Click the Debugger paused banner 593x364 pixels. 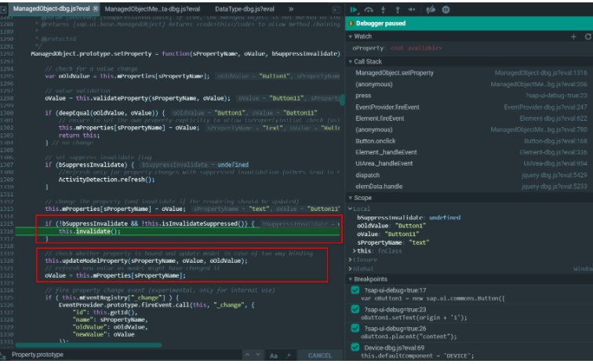click(470, 24)
